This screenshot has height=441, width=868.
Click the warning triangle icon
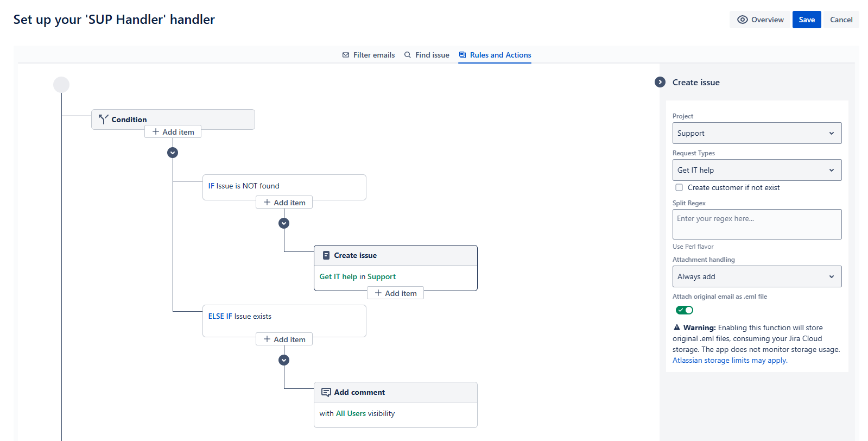677,327
